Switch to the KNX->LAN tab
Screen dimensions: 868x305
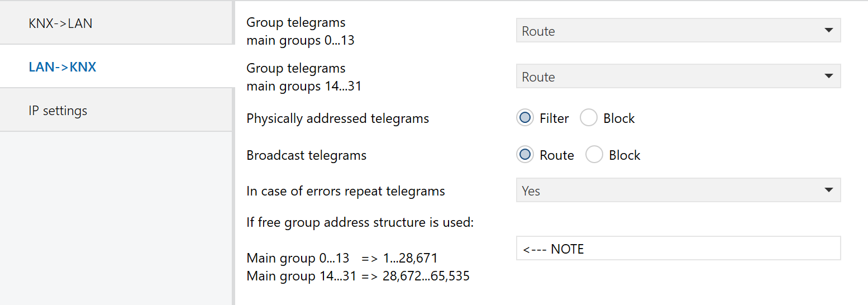(x=60, y=23)
